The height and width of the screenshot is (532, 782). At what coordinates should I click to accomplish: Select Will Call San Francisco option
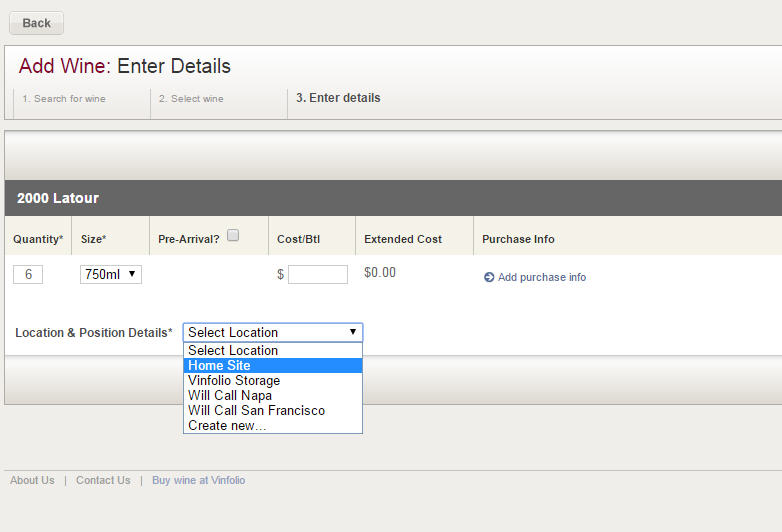(273, 410)
